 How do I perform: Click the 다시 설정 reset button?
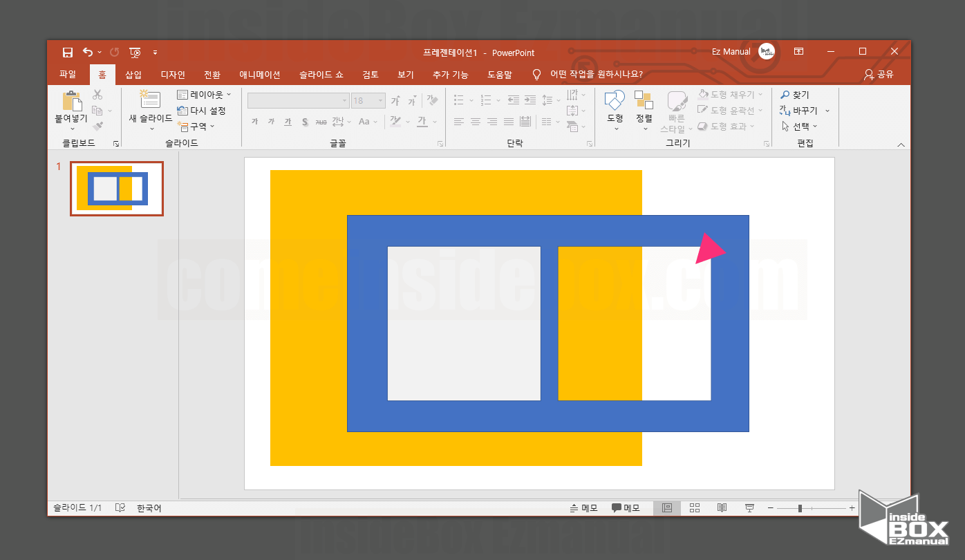(x=202, y=111)
